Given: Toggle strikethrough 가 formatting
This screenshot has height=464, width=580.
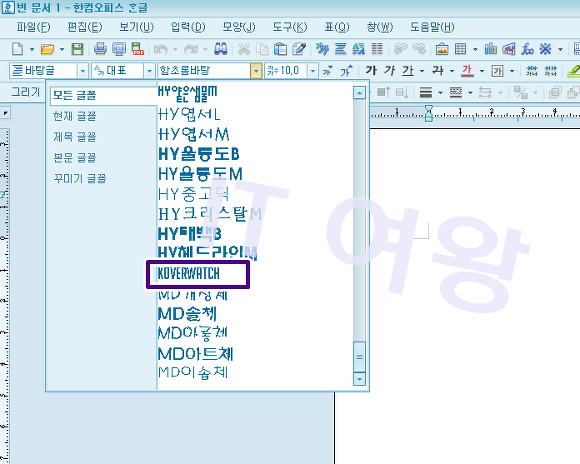Looking at the screenshot, I should click(x=438, y=70).
